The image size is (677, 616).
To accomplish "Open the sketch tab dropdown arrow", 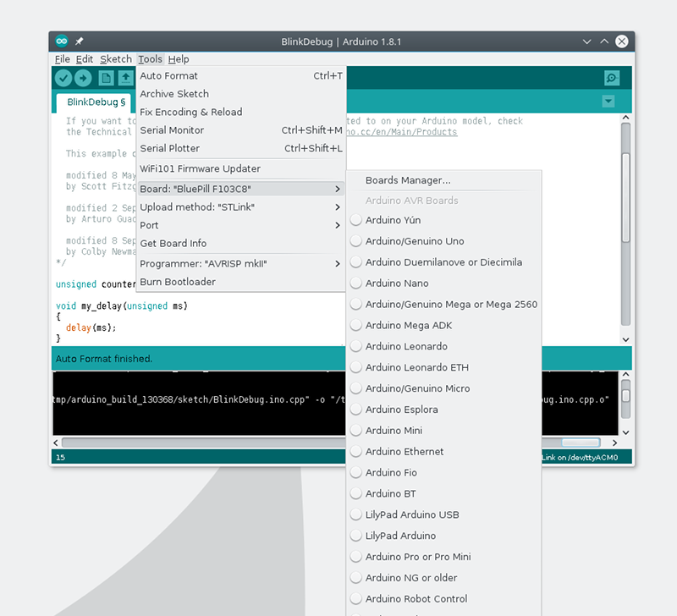I will tap(608, 102).
